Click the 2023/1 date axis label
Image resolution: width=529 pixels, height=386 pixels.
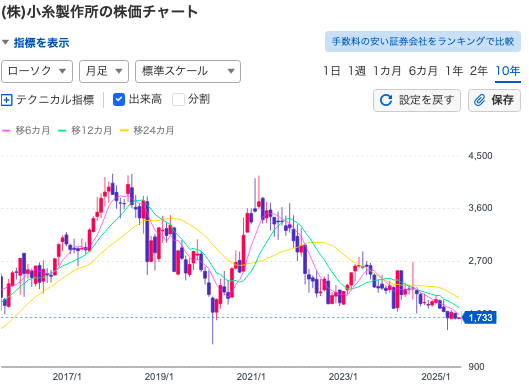click(343, 377)
